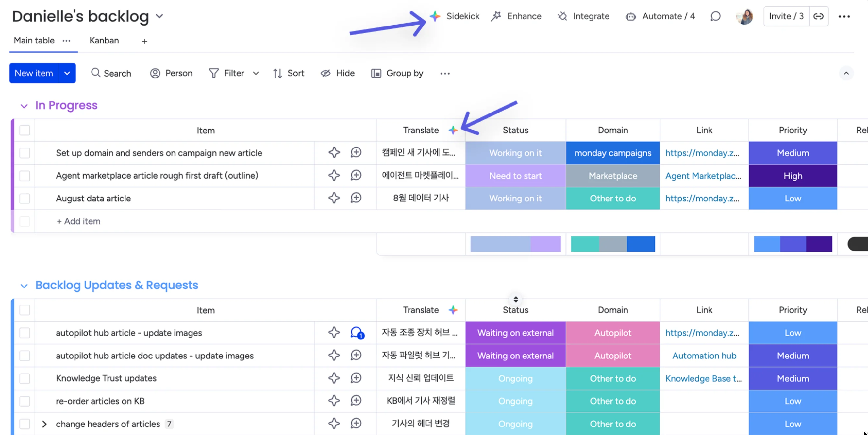The image size is (868, 435).
Task: Click the Search magnifier icon
Action: (x=96, y=73)
